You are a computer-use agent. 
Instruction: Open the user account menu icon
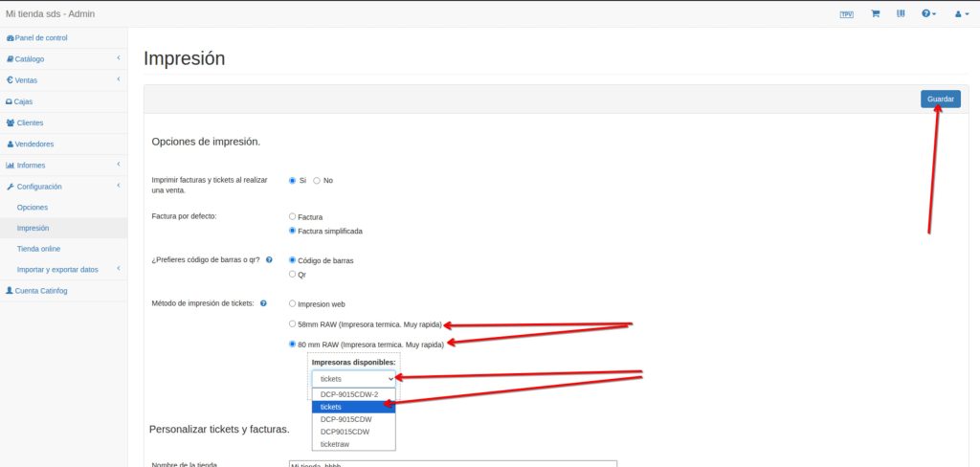click(959, 14)
